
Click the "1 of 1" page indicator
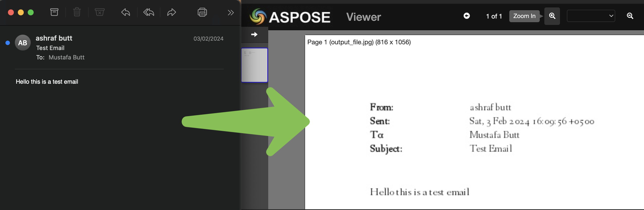coord(494,16)
